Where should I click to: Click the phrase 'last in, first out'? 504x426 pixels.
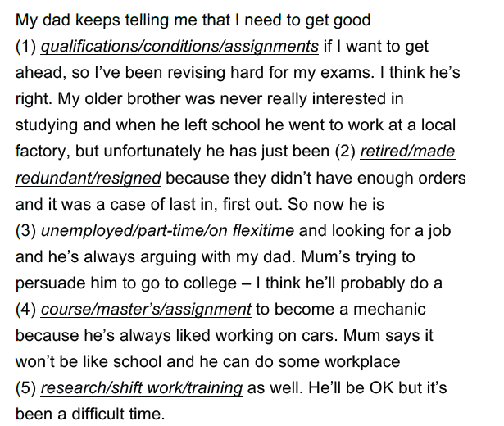(226, 204)
